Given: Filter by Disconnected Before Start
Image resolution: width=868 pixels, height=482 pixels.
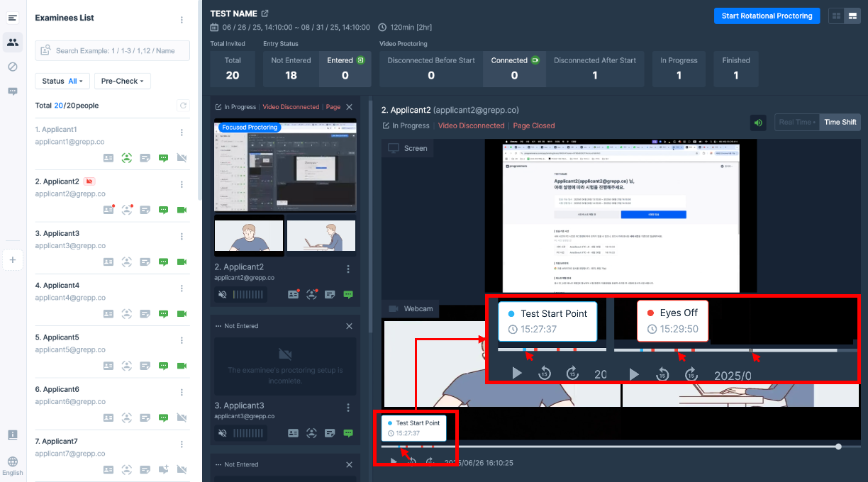Looking at the screenshot, I should pos(431,69).
